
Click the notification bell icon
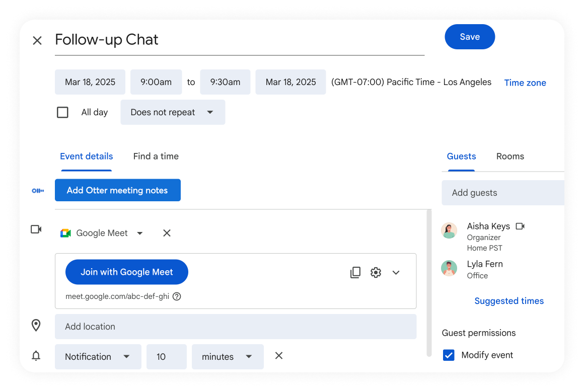pos(36,356)
